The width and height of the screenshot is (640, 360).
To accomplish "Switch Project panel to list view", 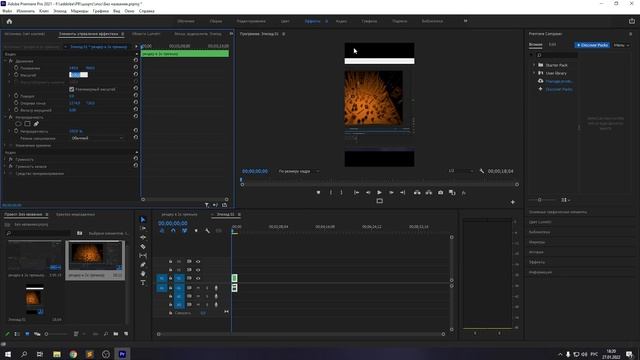I will click(x=17, y=334).
